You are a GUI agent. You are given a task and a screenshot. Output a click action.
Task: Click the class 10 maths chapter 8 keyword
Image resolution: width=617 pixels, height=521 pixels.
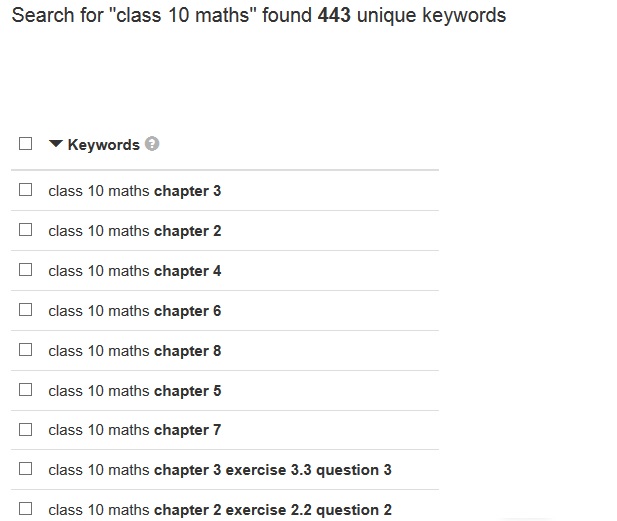(135, 351)
